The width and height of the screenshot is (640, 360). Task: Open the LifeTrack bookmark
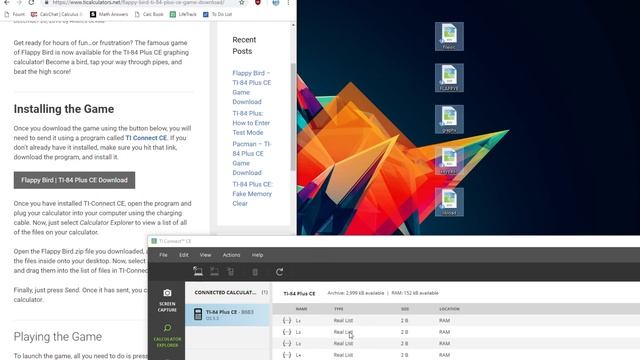183,14
